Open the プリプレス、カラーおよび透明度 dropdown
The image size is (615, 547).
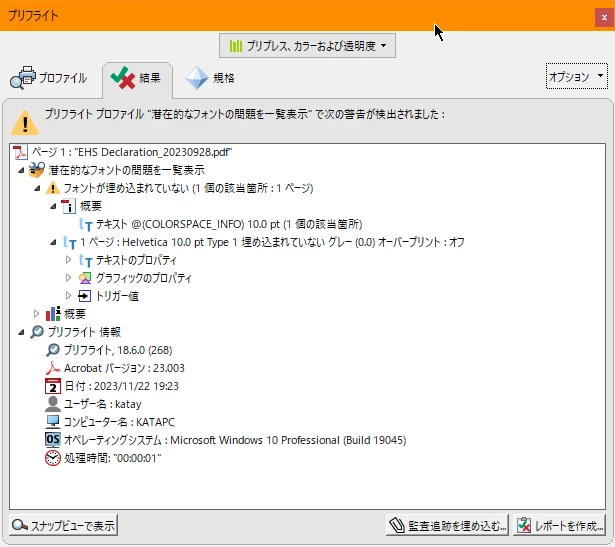(307, 46)
